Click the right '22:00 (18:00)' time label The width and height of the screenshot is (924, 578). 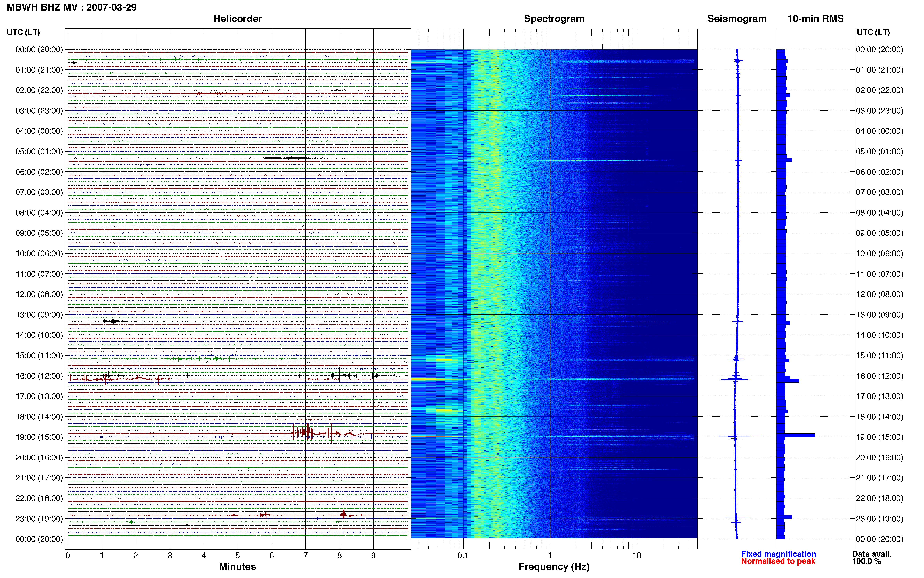point(879,498)
